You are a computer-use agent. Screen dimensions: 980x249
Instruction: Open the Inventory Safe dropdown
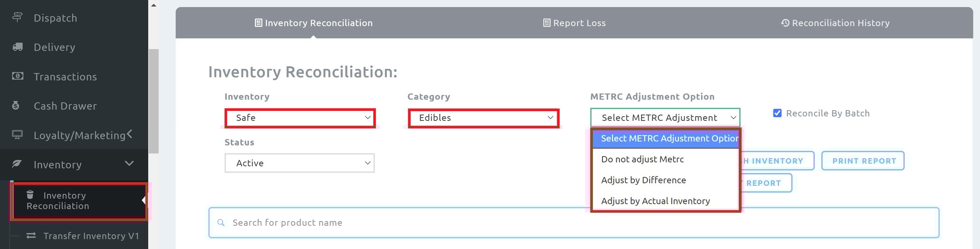(300, 118)
